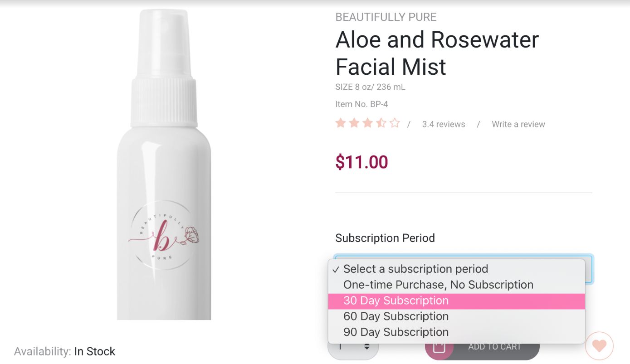630x364 pixels.
Task: Click the Write a review link
Action: click(518, 124)
